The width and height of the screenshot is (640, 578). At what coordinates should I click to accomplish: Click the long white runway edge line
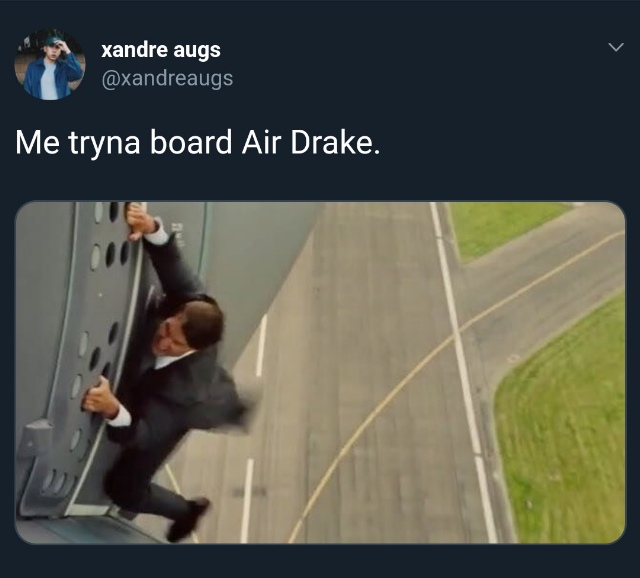point(462,372)
